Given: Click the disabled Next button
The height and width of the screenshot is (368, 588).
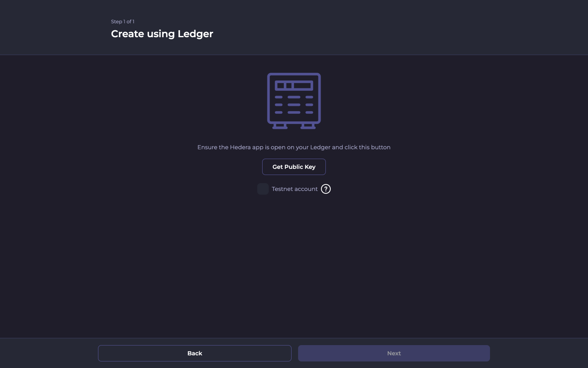Looking at the screenshot, I should tap(394, 353).
